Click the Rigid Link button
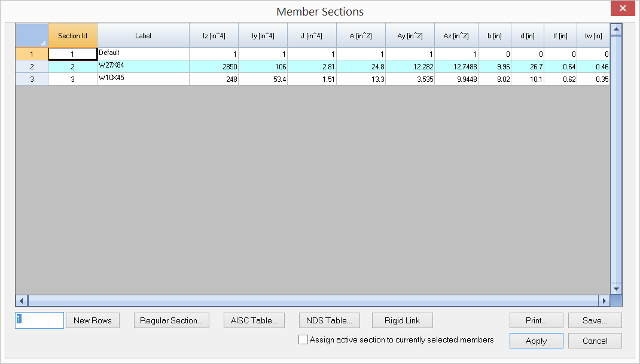Viewport: 640px width, 364px height. 402,320
